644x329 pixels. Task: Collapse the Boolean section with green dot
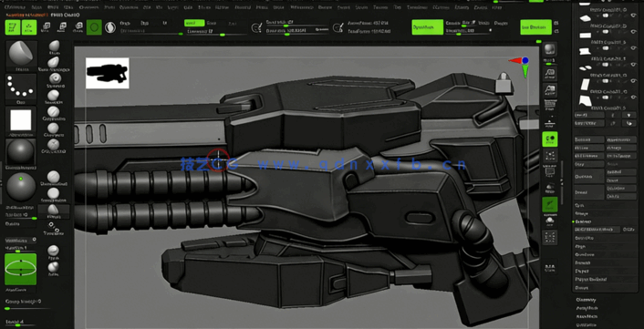[x=583, y=221]
